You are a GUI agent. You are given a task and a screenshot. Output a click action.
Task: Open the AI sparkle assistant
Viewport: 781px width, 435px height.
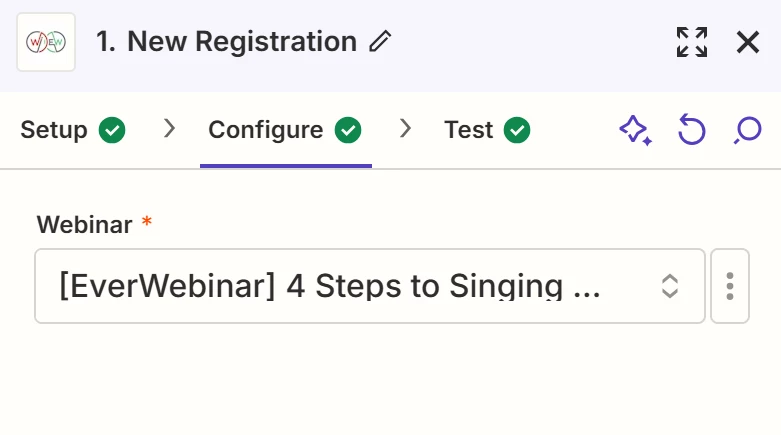coord(635,130)
